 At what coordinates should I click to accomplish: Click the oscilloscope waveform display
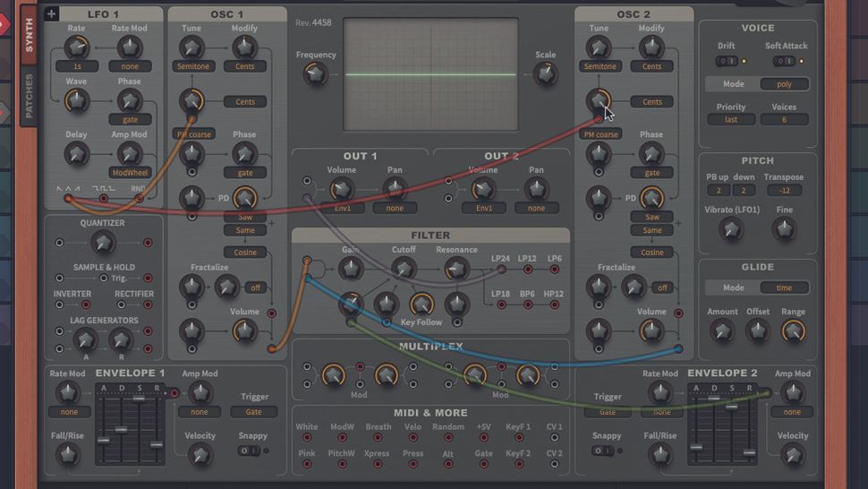tap(430, 74)
